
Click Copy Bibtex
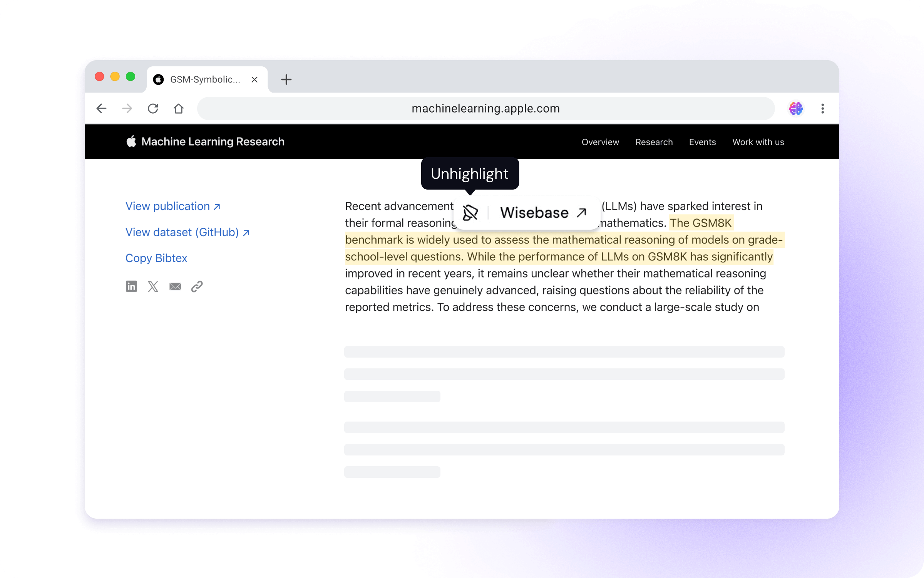(x=156, y=258)
